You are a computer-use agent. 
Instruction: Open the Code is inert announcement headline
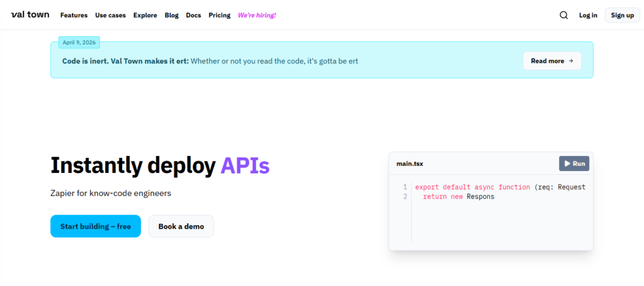[125, 61]
